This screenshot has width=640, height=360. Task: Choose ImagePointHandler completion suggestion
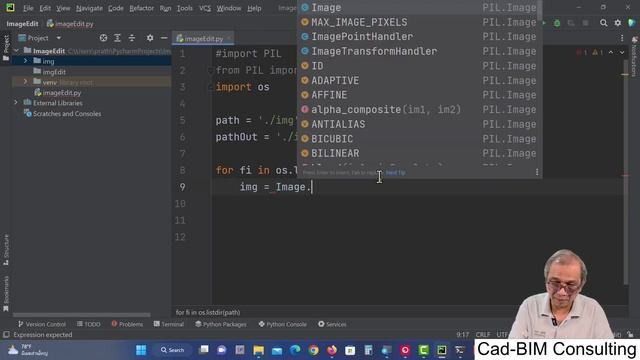pos(419,37)
